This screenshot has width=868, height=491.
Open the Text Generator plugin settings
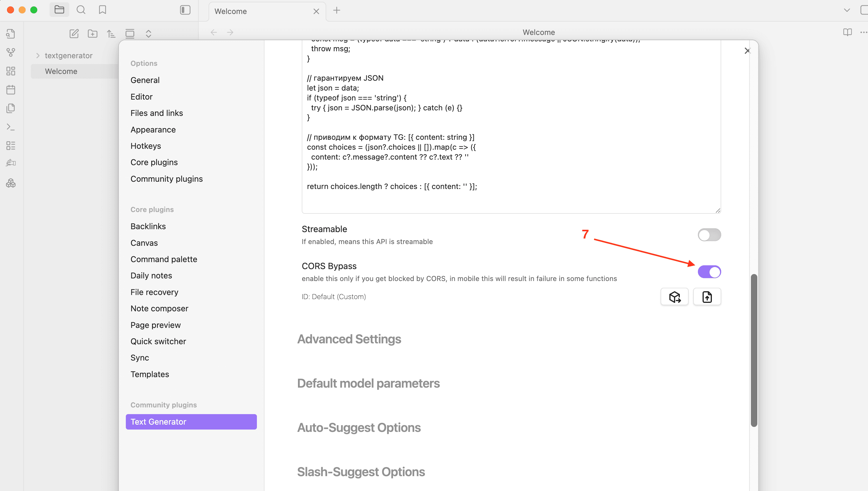tap(191, 422)
